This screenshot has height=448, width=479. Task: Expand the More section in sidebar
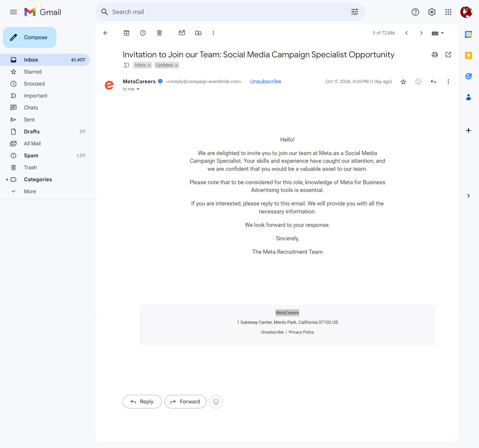(30, 191)
